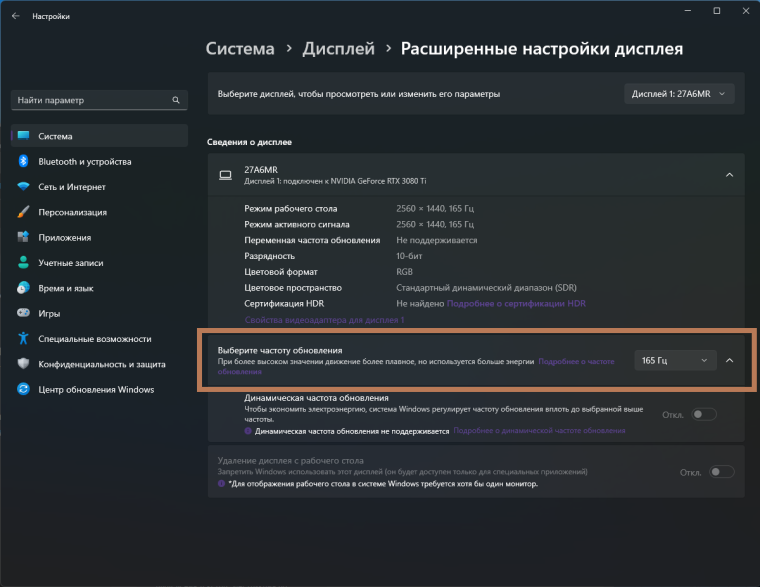Click the Режим активного сигнала value

(x=435, y=224)
